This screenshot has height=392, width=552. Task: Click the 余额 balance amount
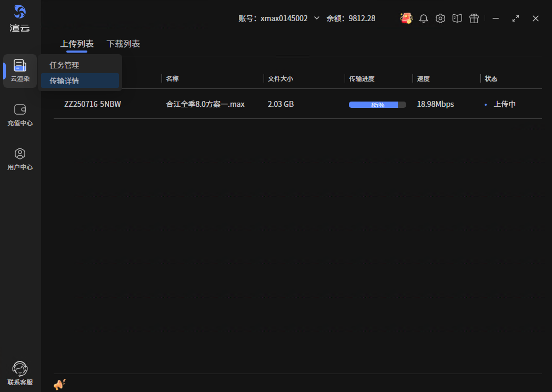point(362,18)
